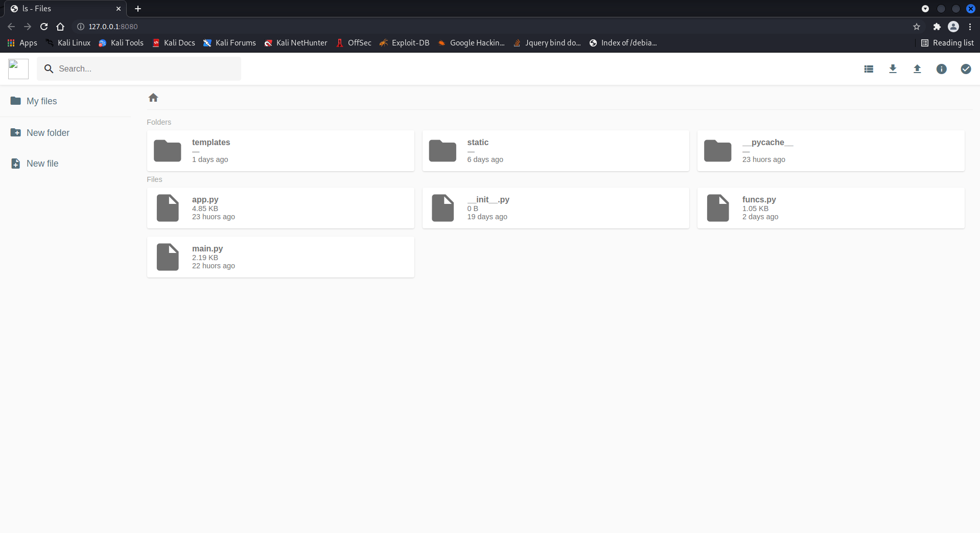The width and height of the screenshot is (980, 533).
Task: Create a New folder
Action: (48, 132)
